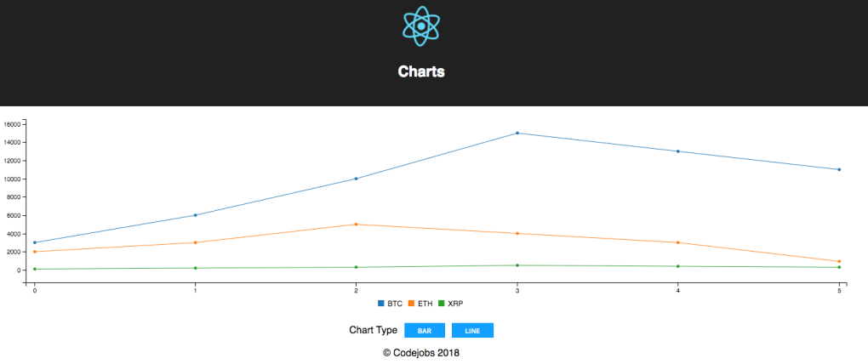Select the BTC data point at x=2
This screenshot has height=364, width=868.
pos(356,179)
